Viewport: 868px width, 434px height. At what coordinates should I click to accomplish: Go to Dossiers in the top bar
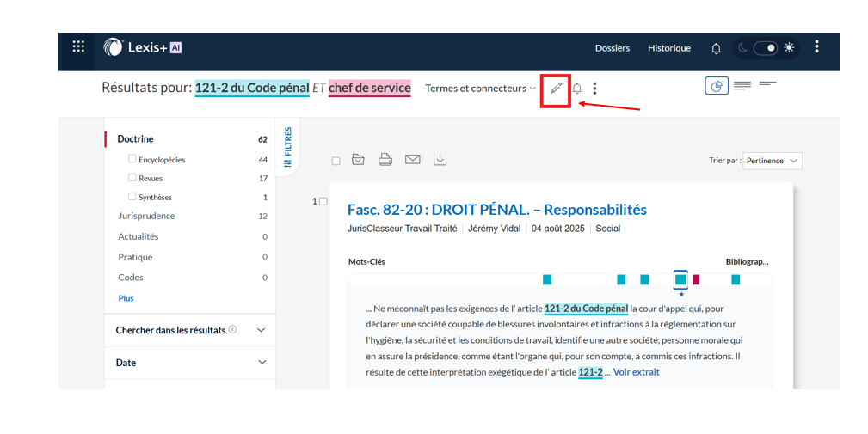pos(612,48)
